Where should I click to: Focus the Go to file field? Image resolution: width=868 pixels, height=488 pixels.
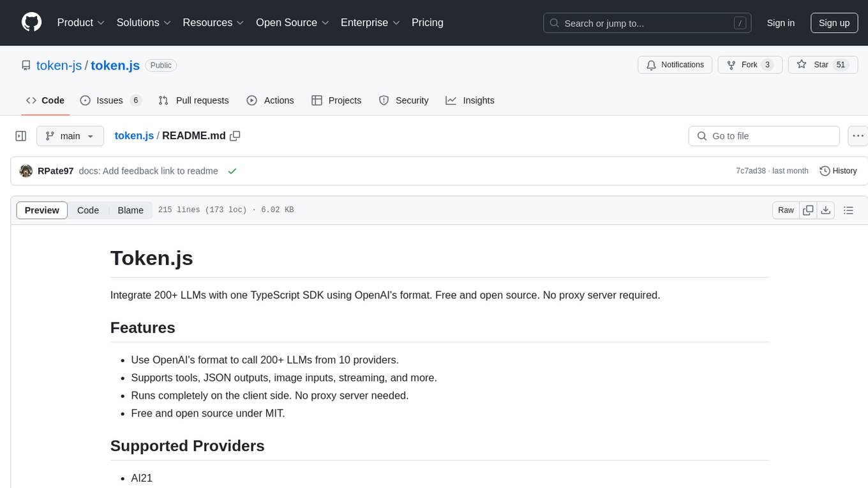point(764,136)
